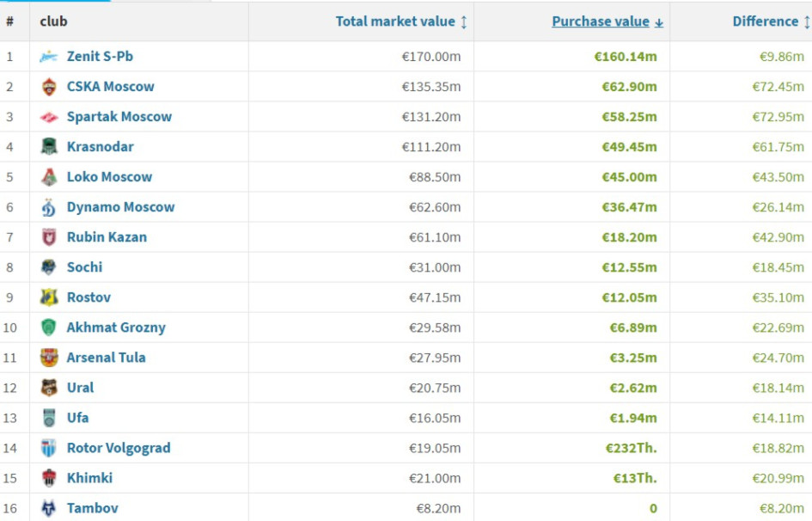Open Sochi club link
The width and height of the screenshot is (812, 521).
coord(84,267)
